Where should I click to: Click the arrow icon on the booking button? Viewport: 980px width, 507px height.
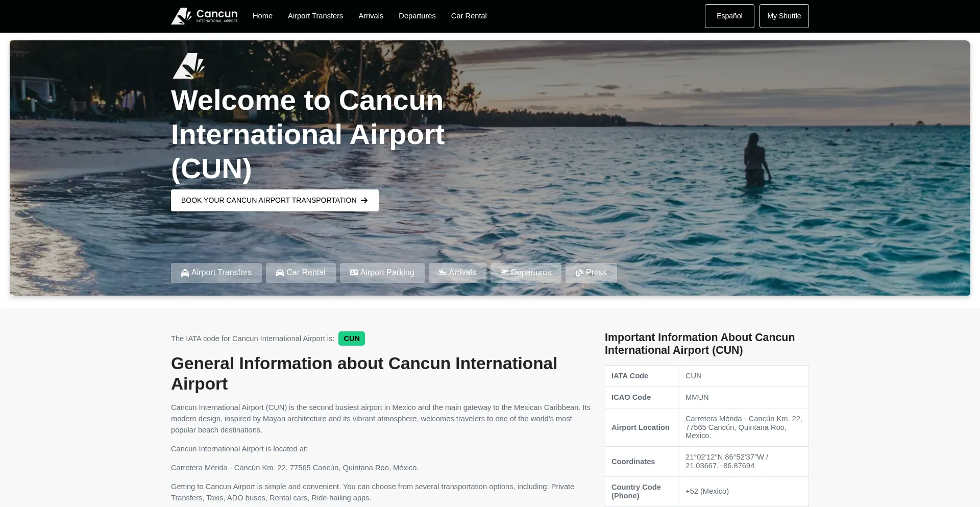pos(364,201)
